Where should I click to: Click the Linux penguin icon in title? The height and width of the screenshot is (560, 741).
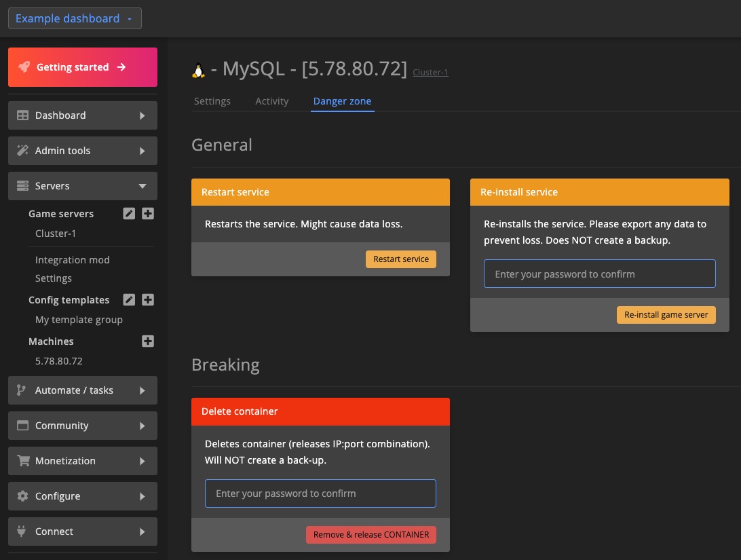(x=199, y=70)
